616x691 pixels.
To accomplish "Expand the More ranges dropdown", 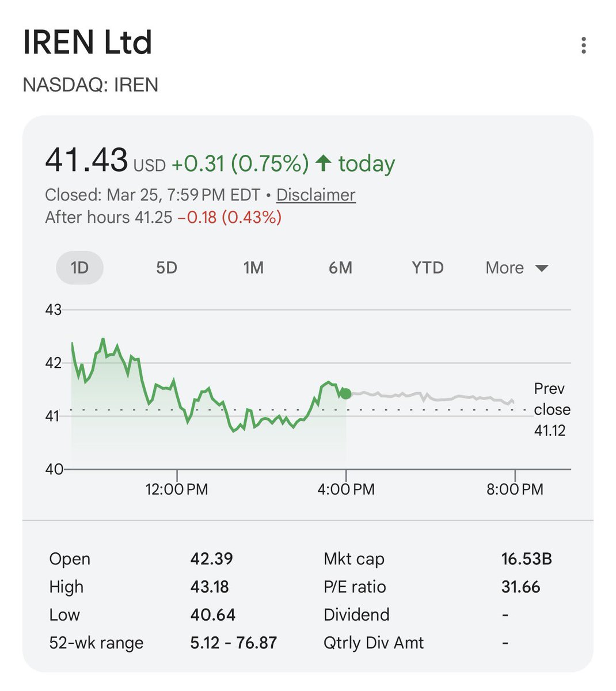I will click(x=517, y=268).
